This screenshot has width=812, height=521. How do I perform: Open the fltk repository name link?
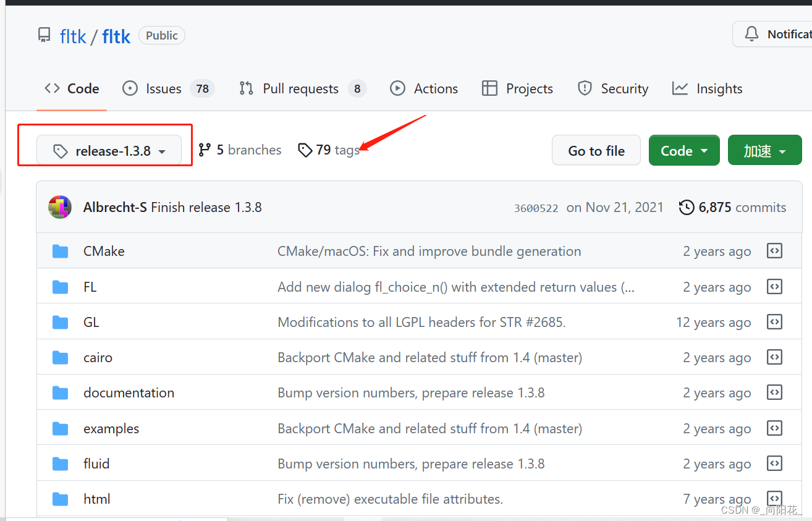point(116,36)
